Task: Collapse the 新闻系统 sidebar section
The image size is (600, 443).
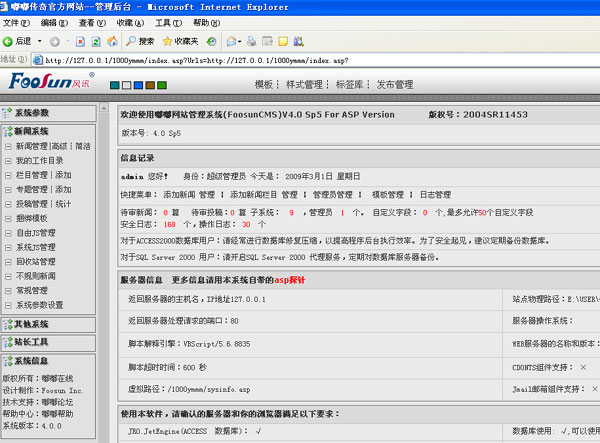Action: tap(32, 131)
